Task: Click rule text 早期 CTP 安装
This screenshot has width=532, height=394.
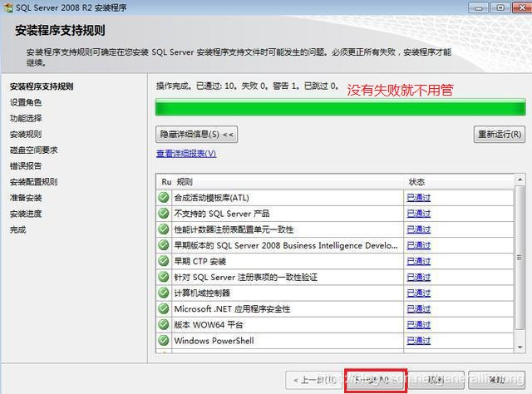Action: pyautogui.click(x=199, y=261)
